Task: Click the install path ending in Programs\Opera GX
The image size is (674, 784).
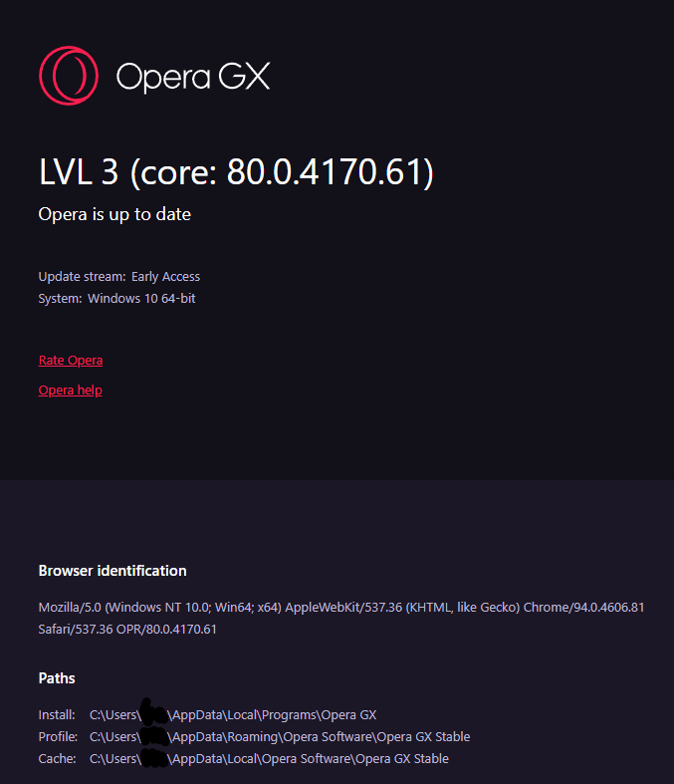Action: pyautogui.click(x=233, y=715)
